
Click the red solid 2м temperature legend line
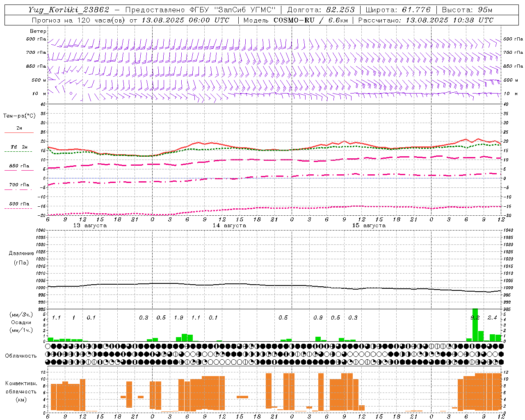19,132
